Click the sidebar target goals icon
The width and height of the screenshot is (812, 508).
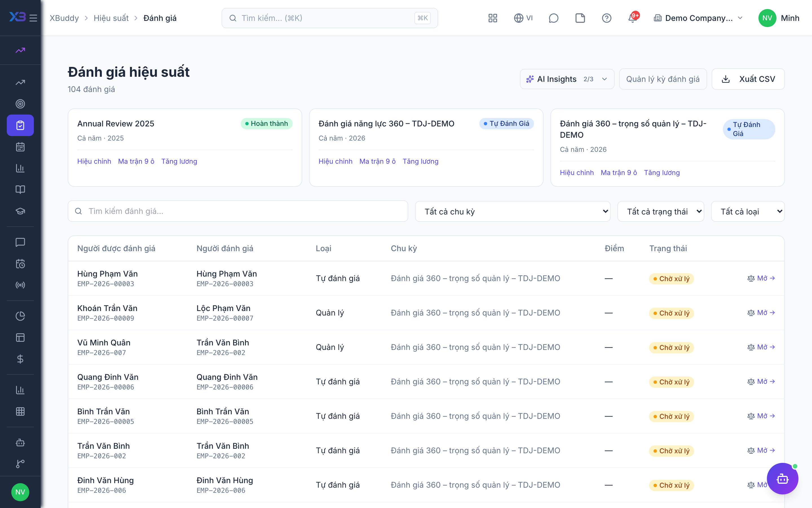click(20, 104)
